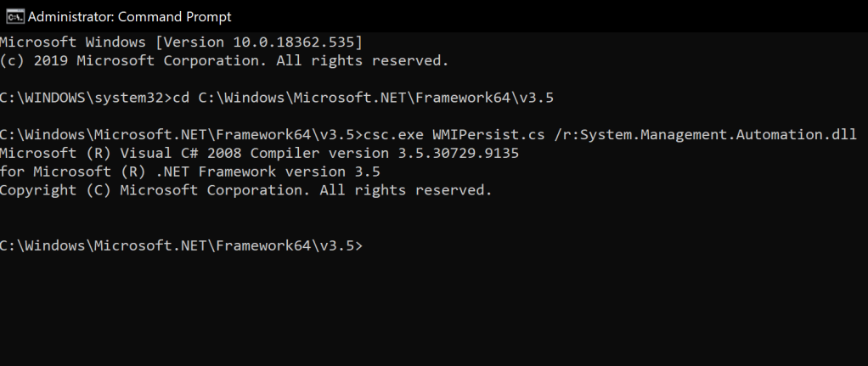Click the path argument of the cd command
Viewport: 868px width, 366px height.
[375, 98]
